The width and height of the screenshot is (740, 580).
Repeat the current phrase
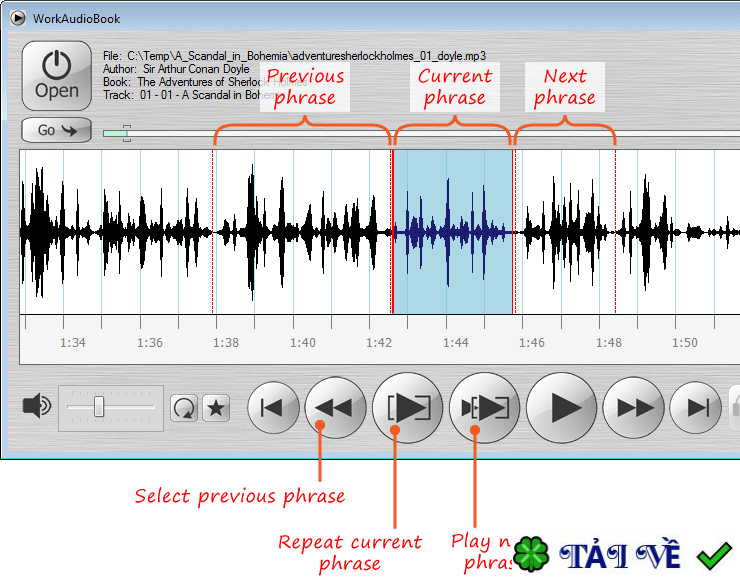click(x=407, y=408)
